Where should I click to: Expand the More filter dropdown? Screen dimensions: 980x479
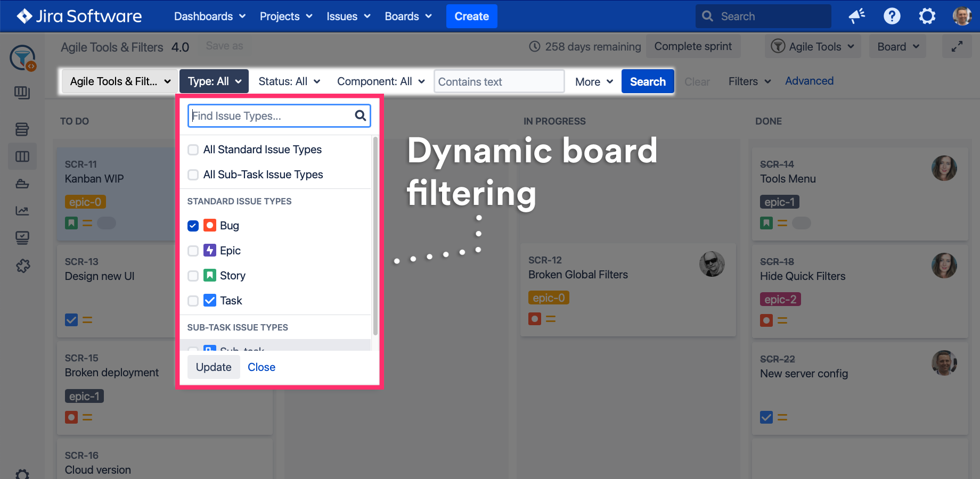pyautogui.click(x=594, y=82)
